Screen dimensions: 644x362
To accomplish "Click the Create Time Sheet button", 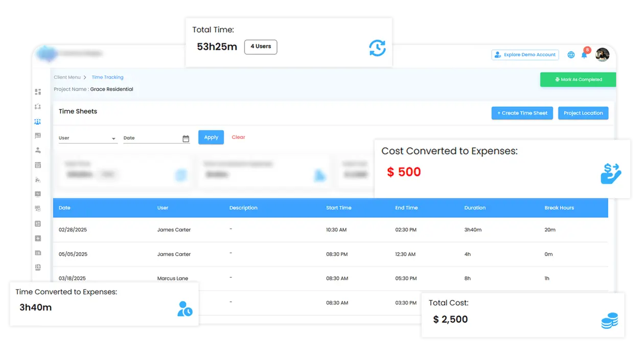I will click(x=522, y=113).
